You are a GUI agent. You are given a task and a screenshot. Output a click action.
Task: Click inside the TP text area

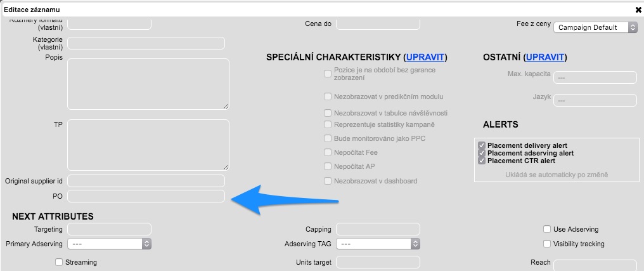(x=148, y=145)
